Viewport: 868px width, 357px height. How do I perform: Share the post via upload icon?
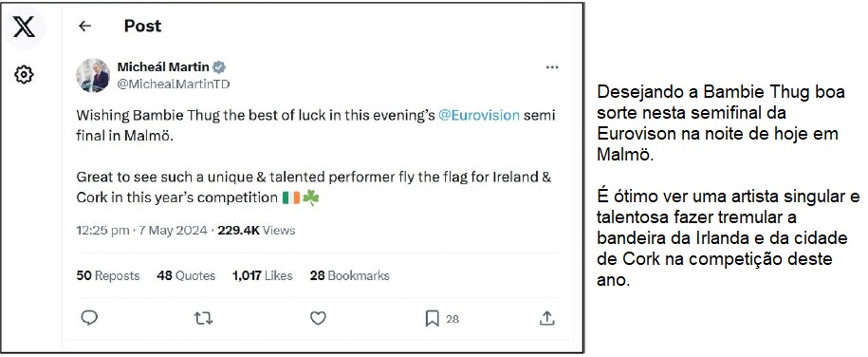coord(546,318)
